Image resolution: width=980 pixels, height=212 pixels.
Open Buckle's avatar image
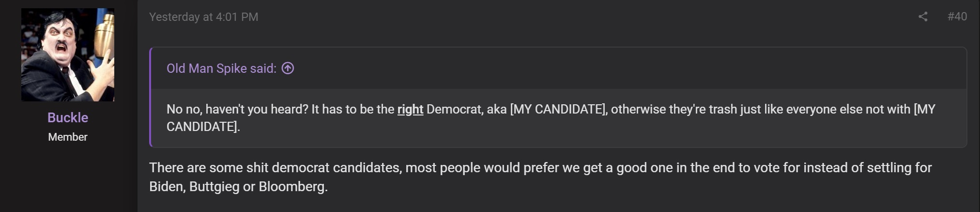(68, 55)
